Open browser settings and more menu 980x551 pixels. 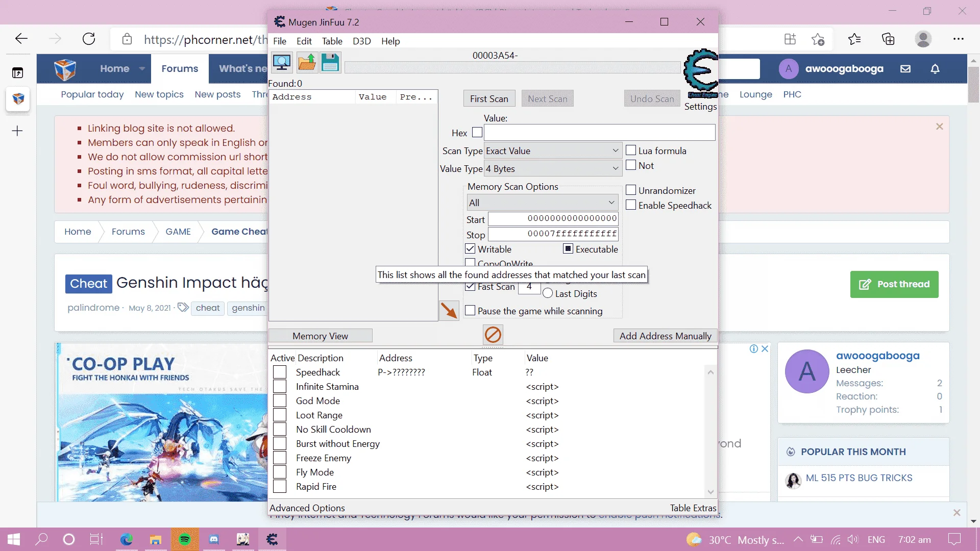coord(959,39)
